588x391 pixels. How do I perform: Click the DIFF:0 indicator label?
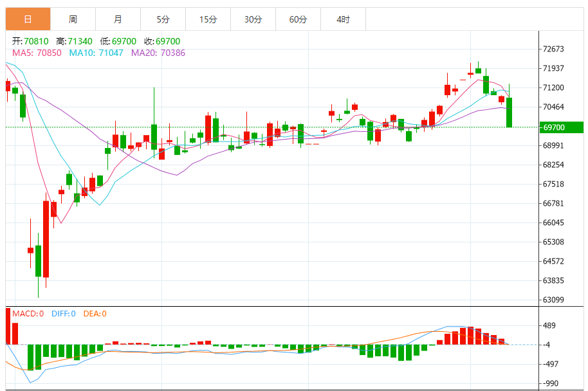62,314
